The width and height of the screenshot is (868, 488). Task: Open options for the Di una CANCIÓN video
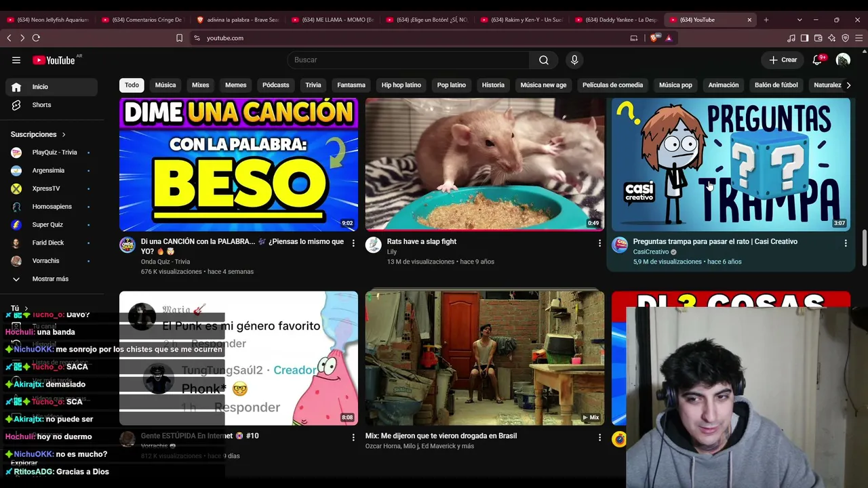[x=353, y=243]
